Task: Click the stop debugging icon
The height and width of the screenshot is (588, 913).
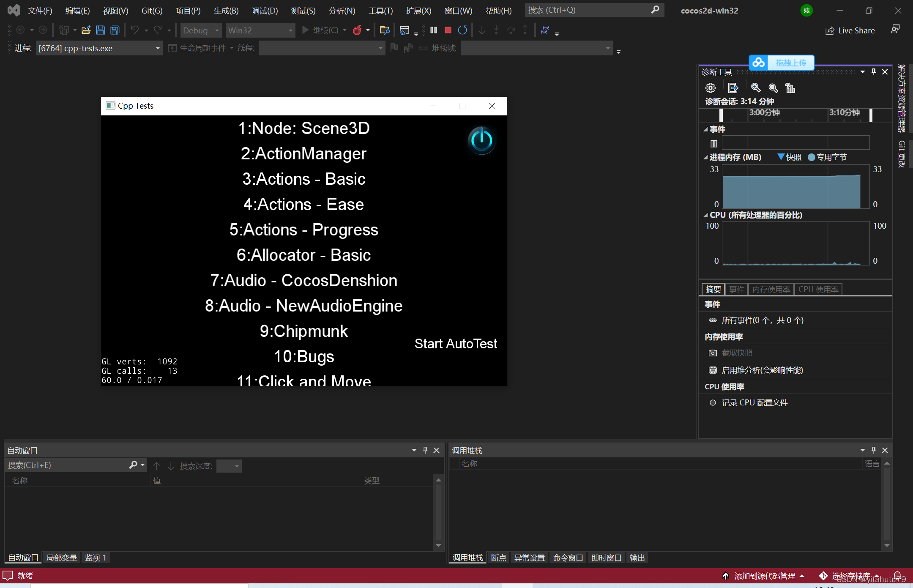Action: pyautogui.click(x=447, y=30)
